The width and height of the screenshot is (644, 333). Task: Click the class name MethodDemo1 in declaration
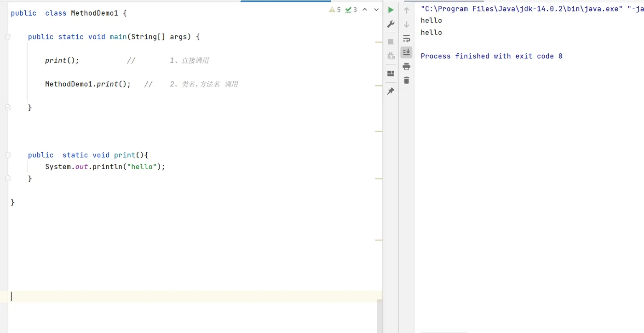click(x=94, y=13)
